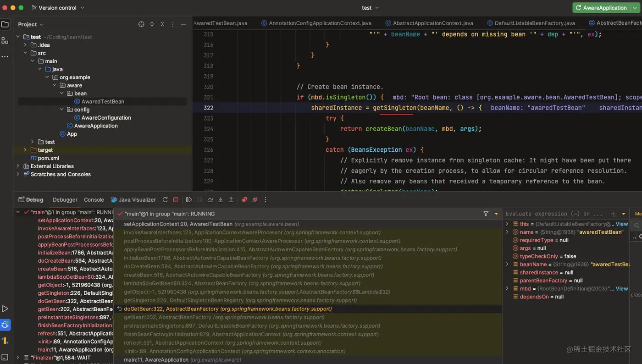
Task: Expand the .idea folder
Action: coord(25,45)
